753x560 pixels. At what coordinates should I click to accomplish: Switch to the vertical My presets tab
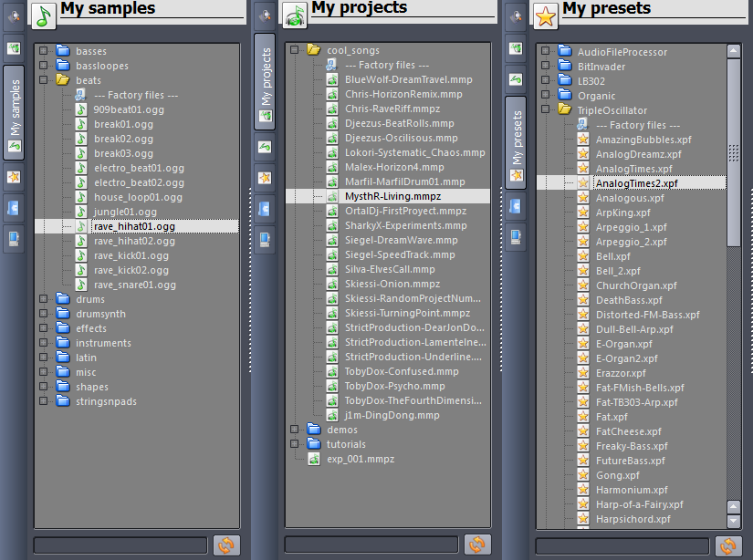tap(514, 137)
